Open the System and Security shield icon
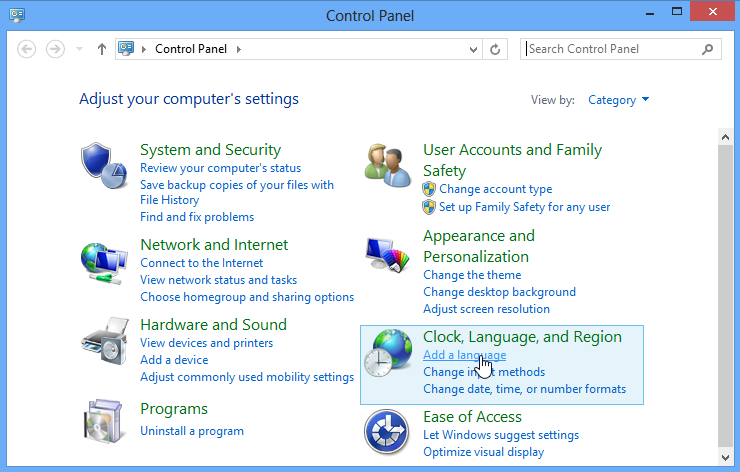This screenshot has width=740, height=472. pos(104,166)
